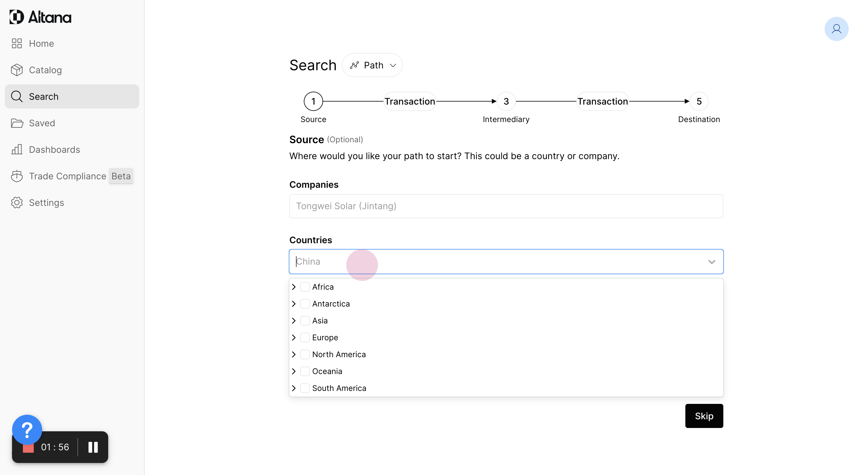Click the Altana logo icon

[17, 17]
